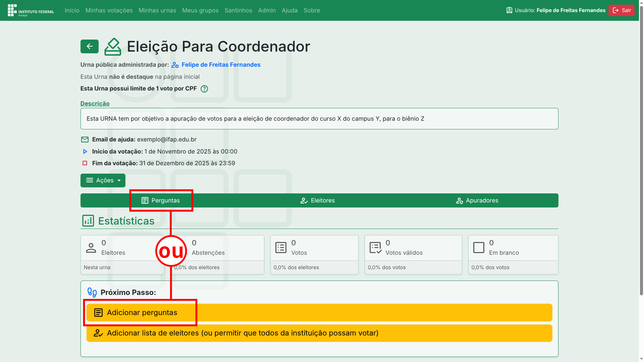Click the Estatísticas chart icon
This screenshot has width=644, height=362.
[x=88, y=221]
